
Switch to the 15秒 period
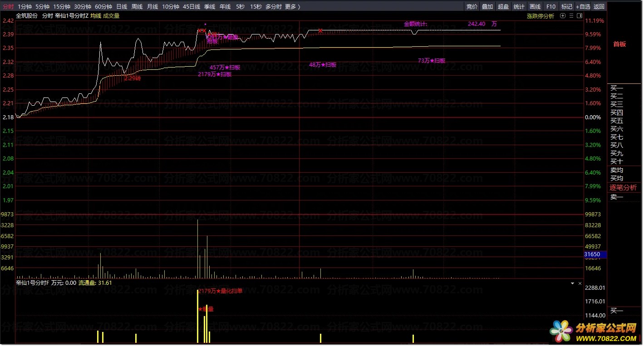[256, 6]
